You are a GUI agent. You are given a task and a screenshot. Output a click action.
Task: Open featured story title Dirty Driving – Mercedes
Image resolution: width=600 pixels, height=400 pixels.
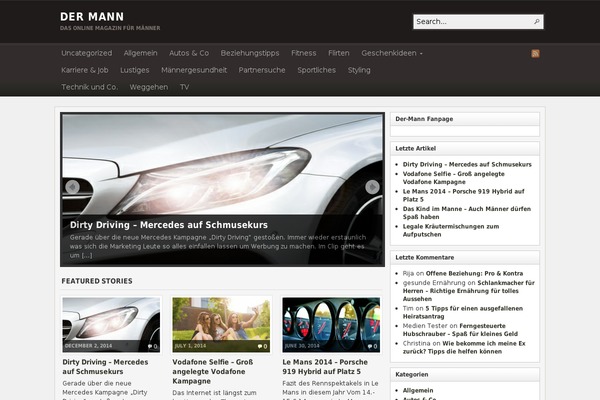coord(105,367)
